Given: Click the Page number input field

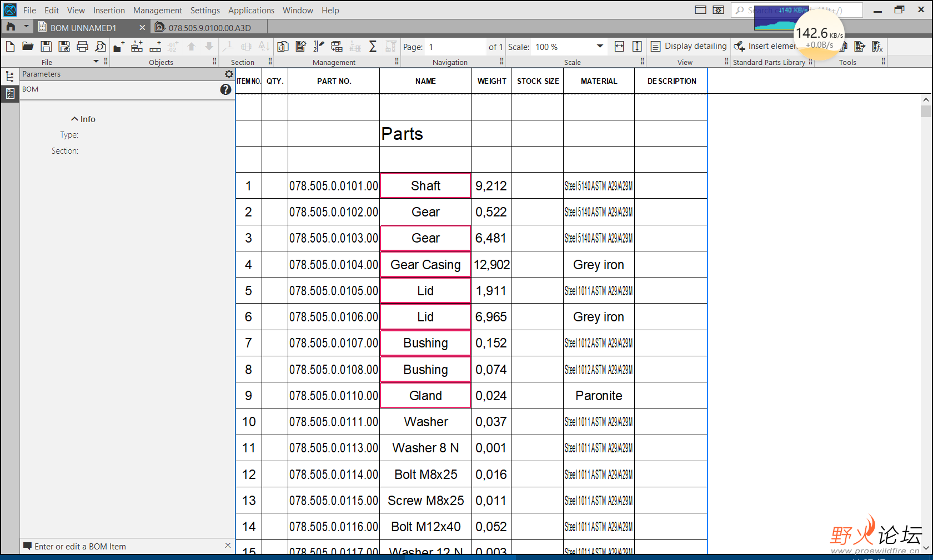Looking at the screenshot, I should [x=455, y=47].
